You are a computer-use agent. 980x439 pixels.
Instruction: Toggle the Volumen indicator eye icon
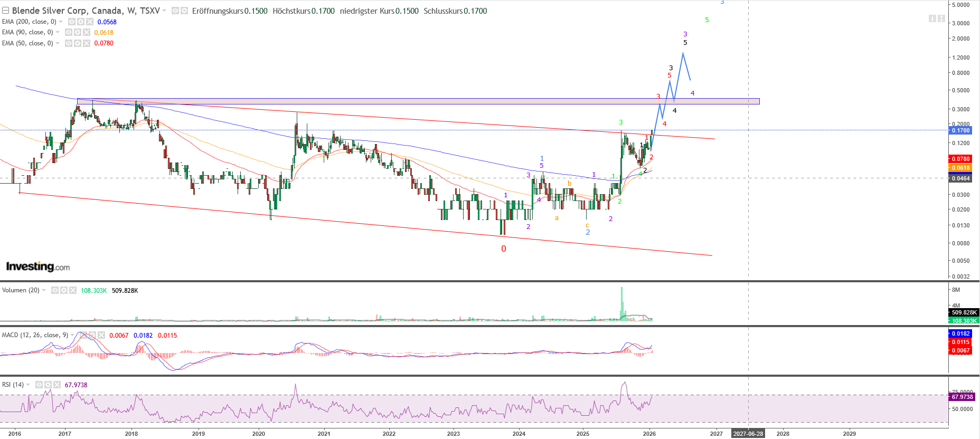point(55,290)
